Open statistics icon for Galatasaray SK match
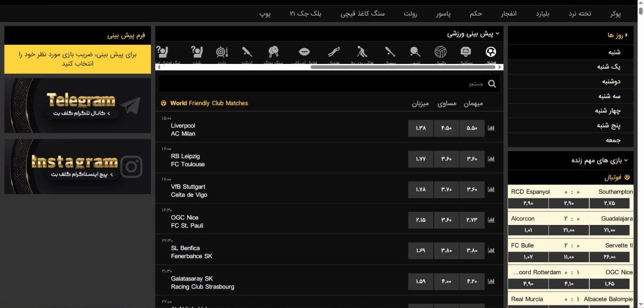 491,281
